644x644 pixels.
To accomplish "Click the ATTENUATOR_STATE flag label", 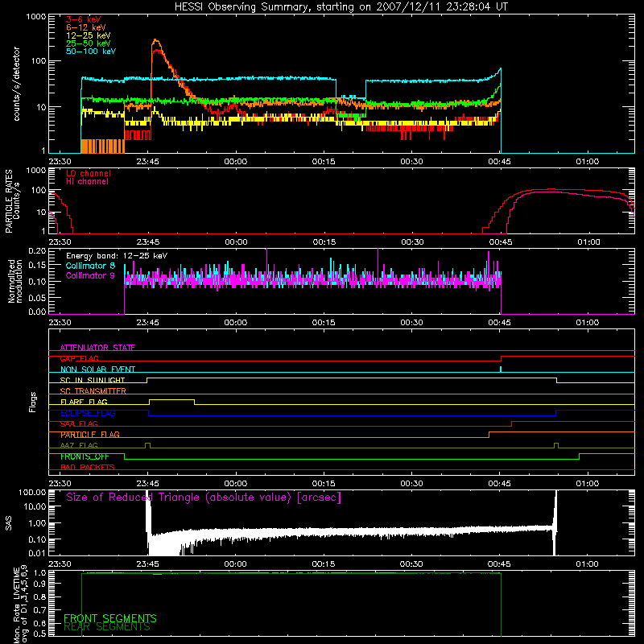I will [x=97, y=348].
